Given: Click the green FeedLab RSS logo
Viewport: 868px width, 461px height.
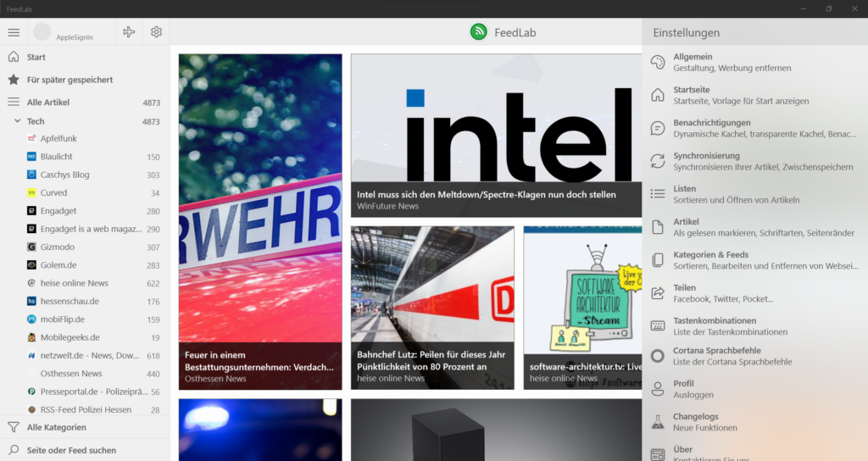Looking at the screenshot, I should pos(478,32).
